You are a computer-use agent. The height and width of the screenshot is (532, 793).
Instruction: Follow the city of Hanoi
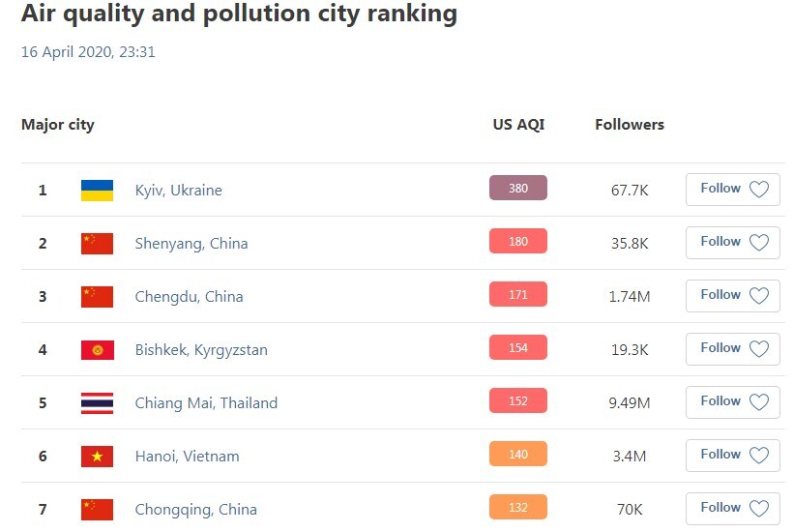pyautogui.click(x=732, y=456)
